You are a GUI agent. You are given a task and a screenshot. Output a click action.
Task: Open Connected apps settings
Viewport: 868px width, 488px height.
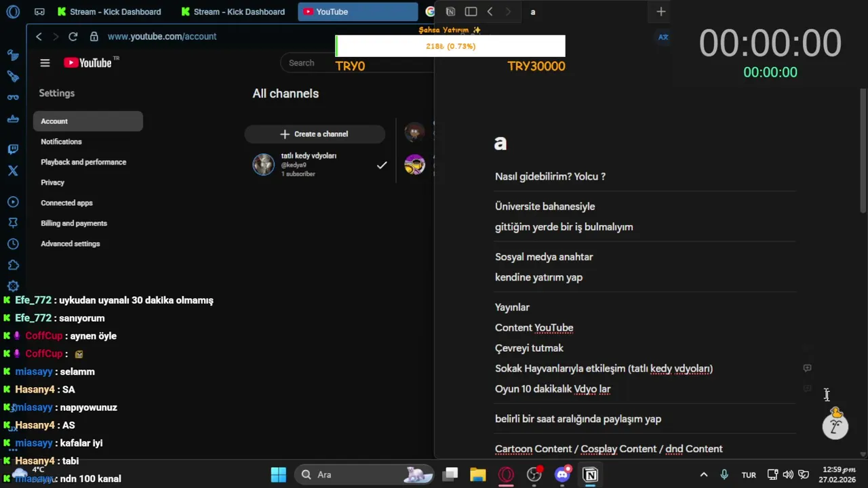tap(66, 203)
